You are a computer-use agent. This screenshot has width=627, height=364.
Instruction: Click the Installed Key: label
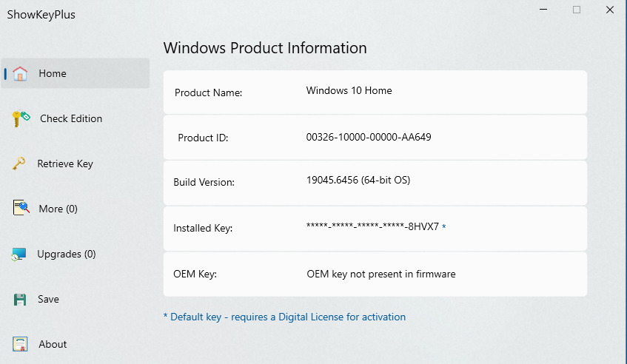click(203, 228)
